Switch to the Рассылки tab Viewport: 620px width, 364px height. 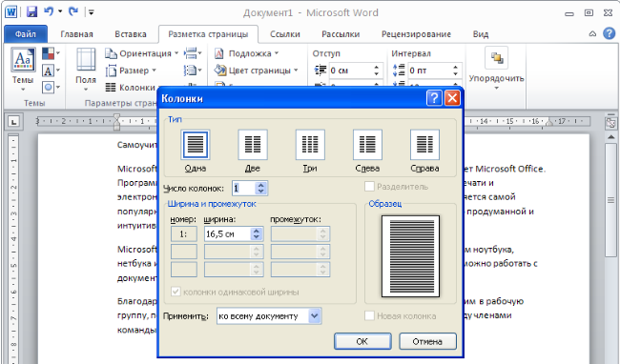pyautogui.click(x=341, y=34)
